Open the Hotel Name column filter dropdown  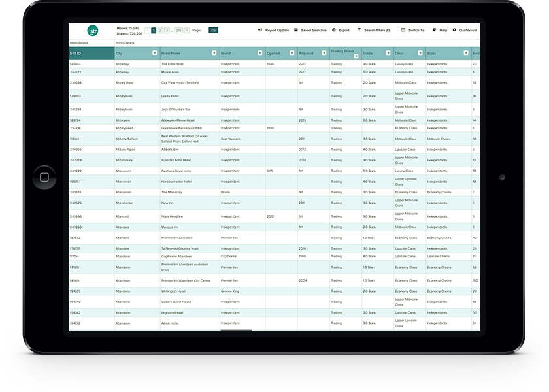(x=214, y=53)
